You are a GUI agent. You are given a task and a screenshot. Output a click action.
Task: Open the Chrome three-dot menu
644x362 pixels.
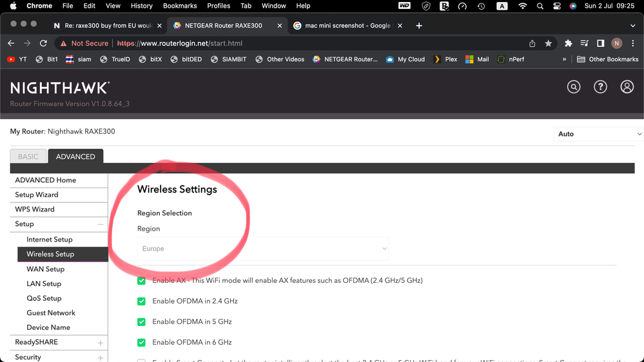click(633, 43)
